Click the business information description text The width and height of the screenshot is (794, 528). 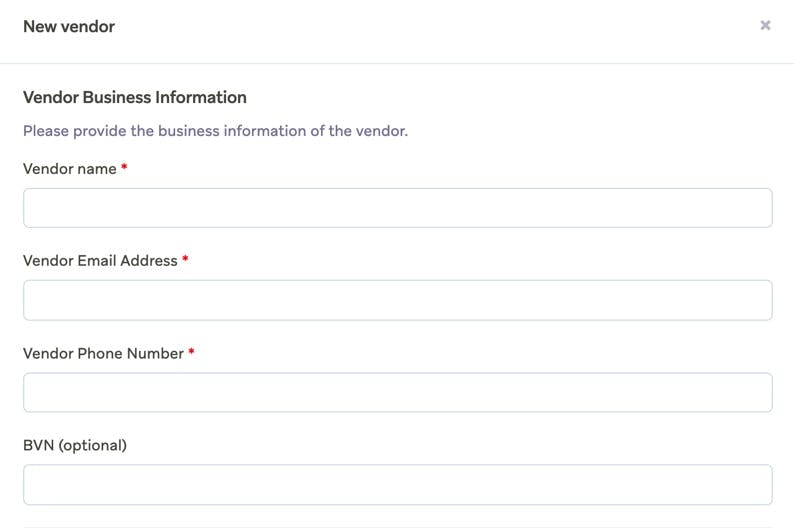pos(215,131)
